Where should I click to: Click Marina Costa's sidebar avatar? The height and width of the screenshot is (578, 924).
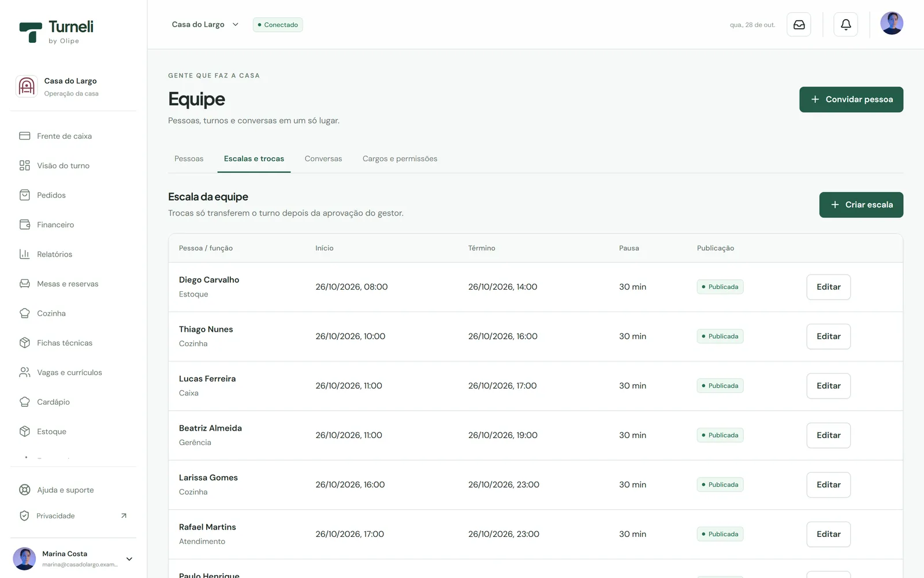[24, 559]
